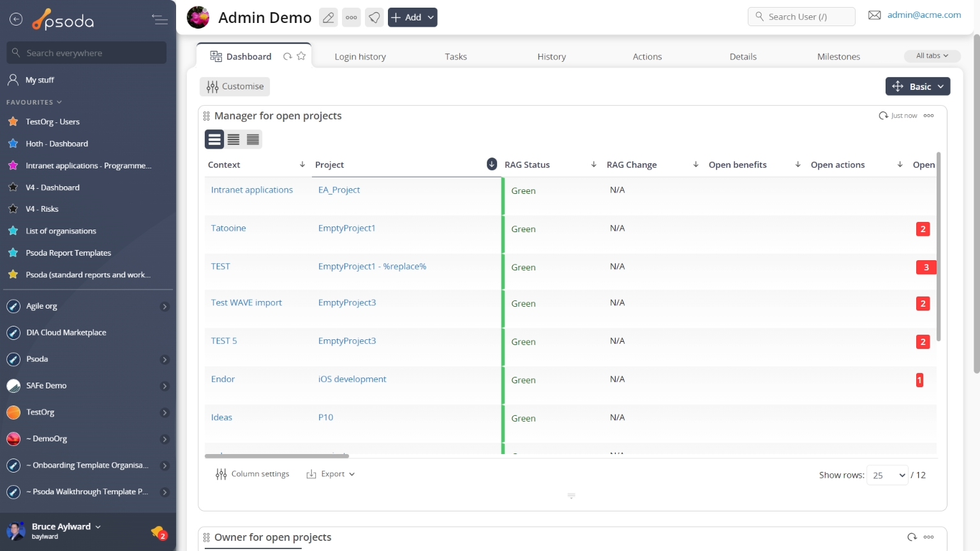This screenshot has width=980, height=551.
Task: Sort by RAG Change column arrow
Action: [x=696, y=165]
